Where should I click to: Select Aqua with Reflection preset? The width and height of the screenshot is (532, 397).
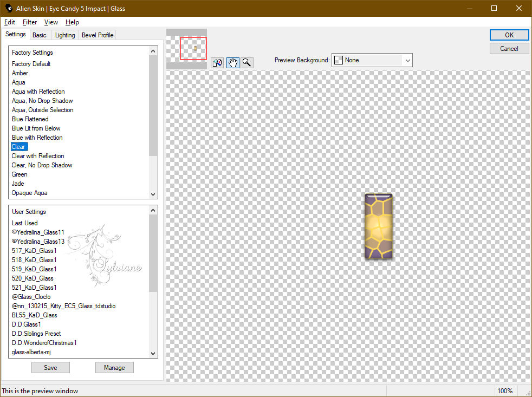pyautogui.click(x=38, y=92)
